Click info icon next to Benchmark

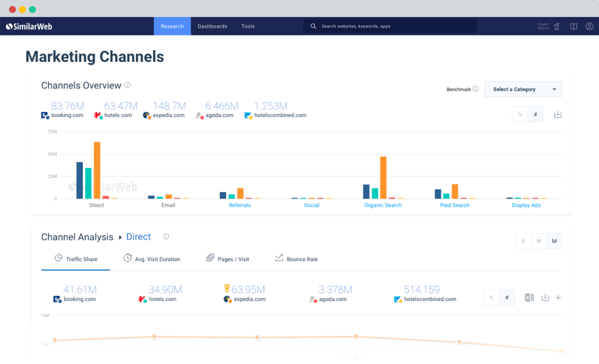pyautogui.click(x=476, y=89)
